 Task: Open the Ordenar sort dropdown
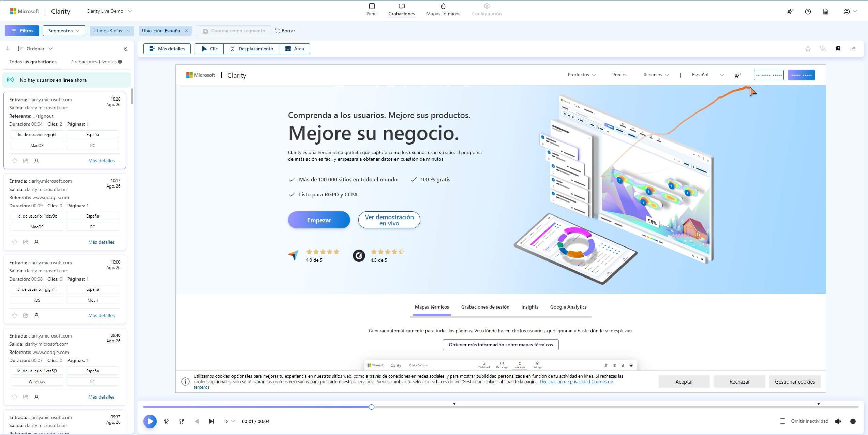coord(35,49)
